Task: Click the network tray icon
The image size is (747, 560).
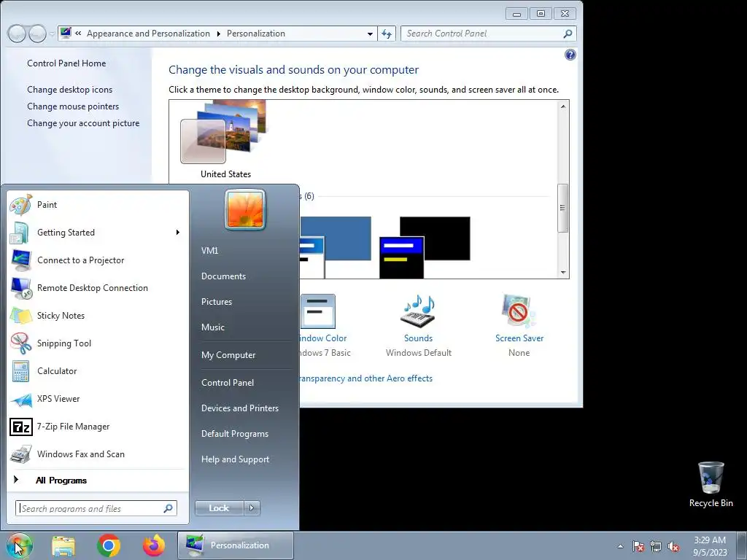Action: click(656, 546)
